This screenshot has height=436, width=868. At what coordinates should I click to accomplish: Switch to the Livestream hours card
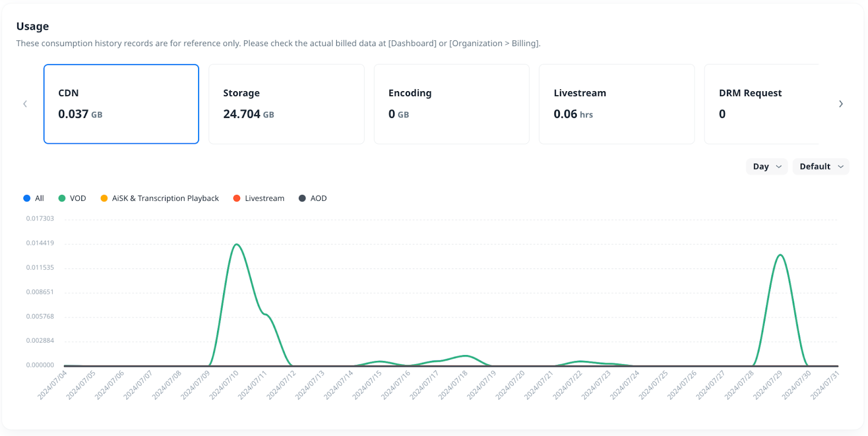click(x=616, y=104)
